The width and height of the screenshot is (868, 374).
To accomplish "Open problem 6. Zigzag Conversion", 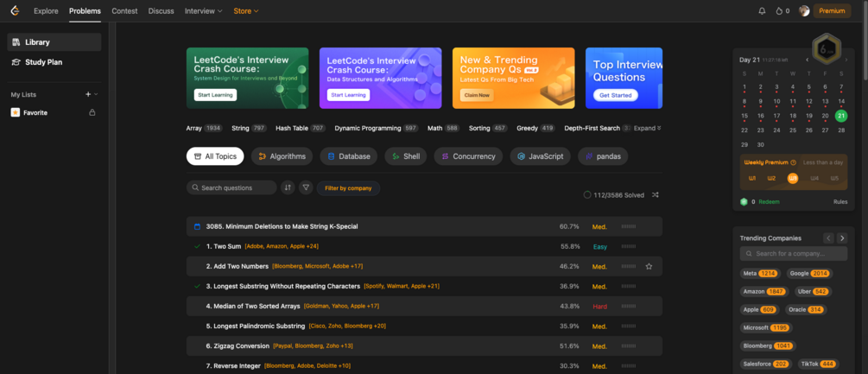I will (238, 345).
